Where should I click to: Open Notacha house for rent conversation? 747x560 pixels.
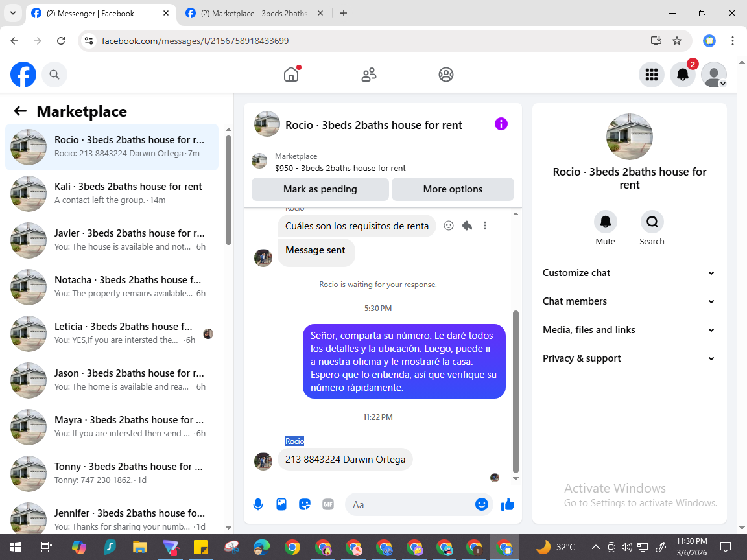pyautogui.click(x=112, y=286)
